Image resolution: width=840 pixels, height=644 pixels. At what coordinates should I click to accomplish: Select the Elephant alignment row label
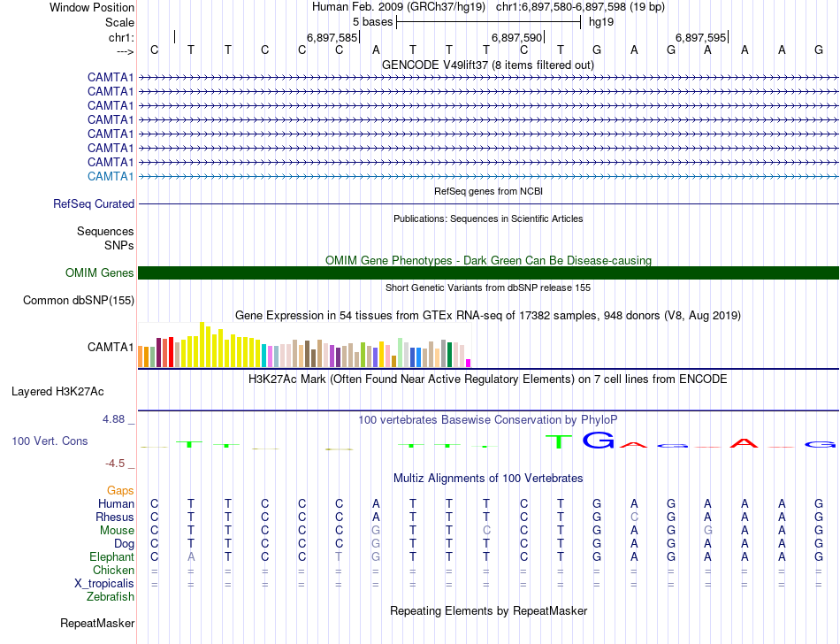[111, 556]
